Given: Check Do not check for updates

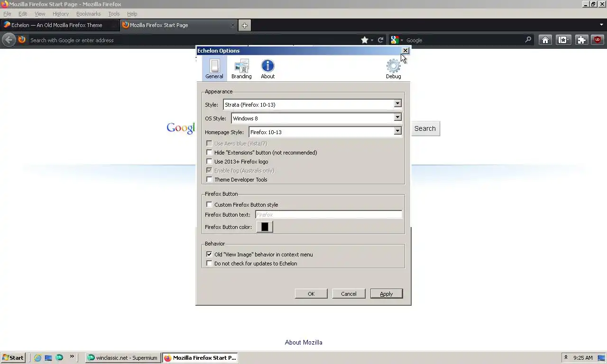Looking at the screenshot, I should pos(209,264).
